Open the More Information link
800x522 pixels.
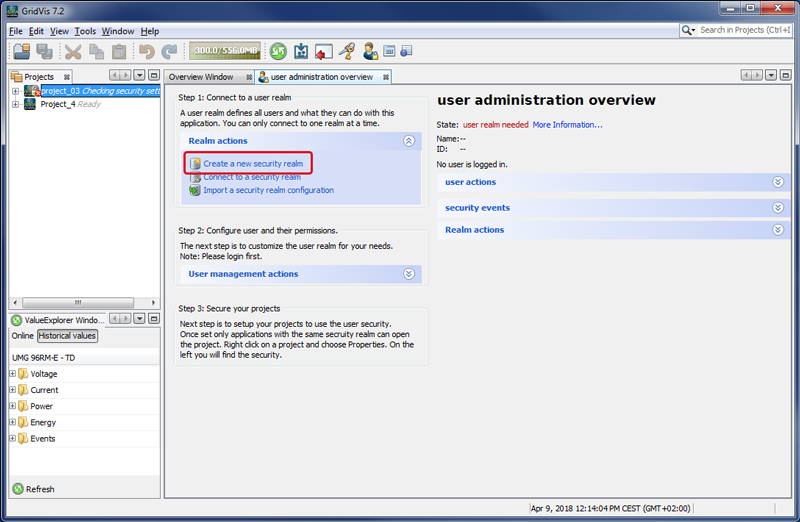[567, 125]
